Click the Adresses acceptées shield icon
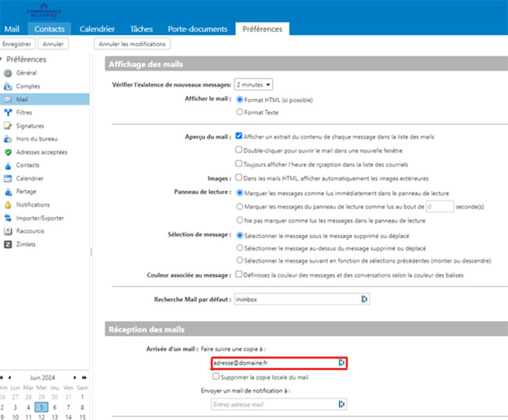Screen dimensions: 508x420 [8, 152]
